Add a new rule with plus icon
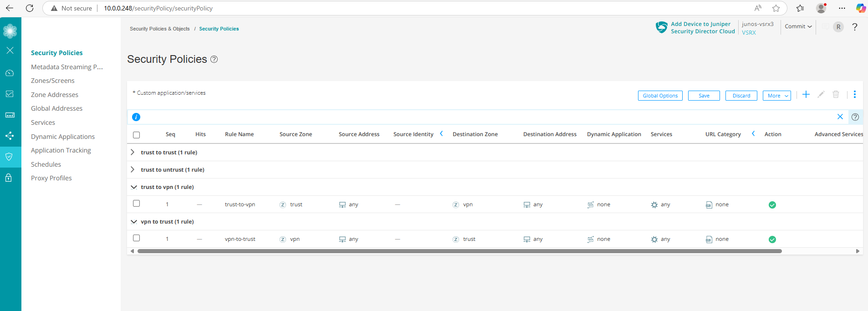Screen dimensions: 868x311 pos(806,94)
